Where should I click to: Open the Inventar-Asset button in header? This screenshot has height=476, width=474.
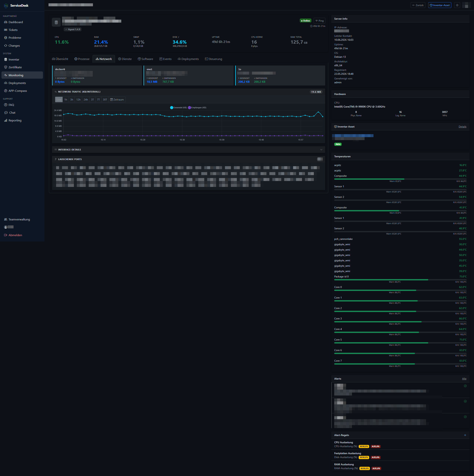440,5
